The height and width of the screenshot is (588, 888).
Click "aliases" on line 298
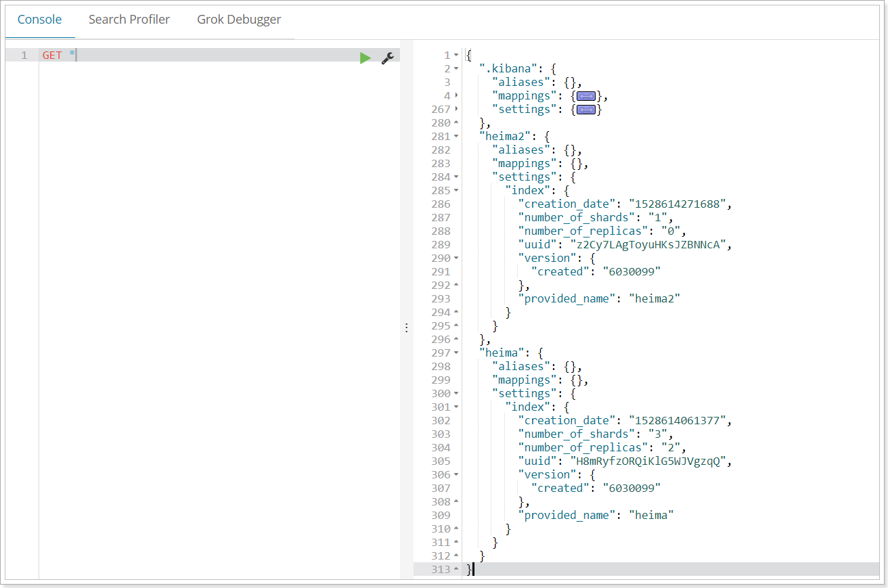pyautogui.click(x=521, y=367)
